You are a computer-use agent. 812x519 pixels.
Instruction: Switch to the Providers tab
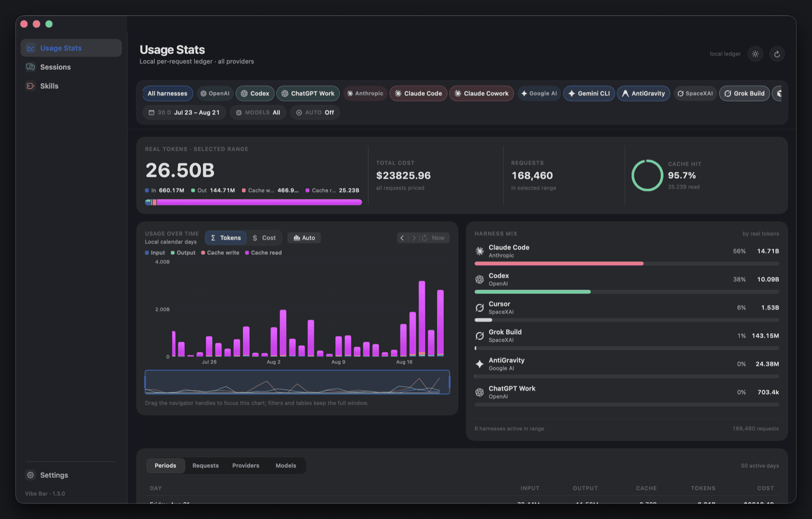[246, 466]
